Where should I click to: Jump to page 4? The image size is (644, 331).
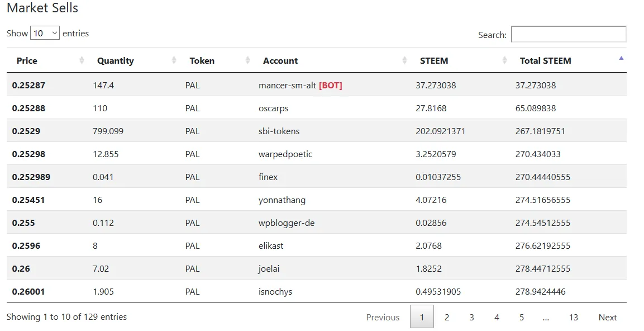497,317
